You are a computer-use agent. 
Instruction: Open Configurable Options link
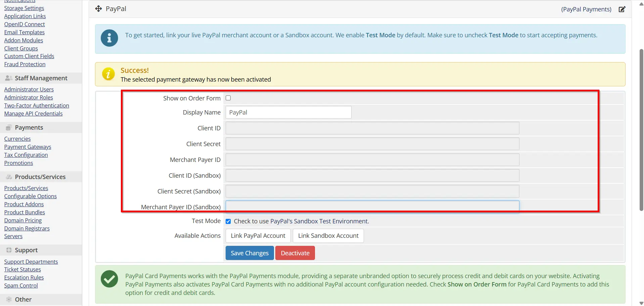[x=30, y=196]
